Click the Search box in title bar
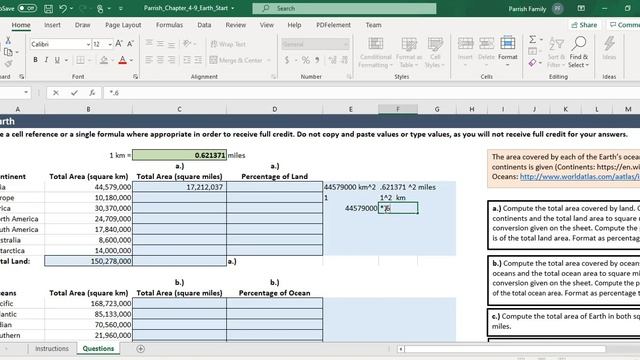640x360 pixels. (x=344, y=8)
